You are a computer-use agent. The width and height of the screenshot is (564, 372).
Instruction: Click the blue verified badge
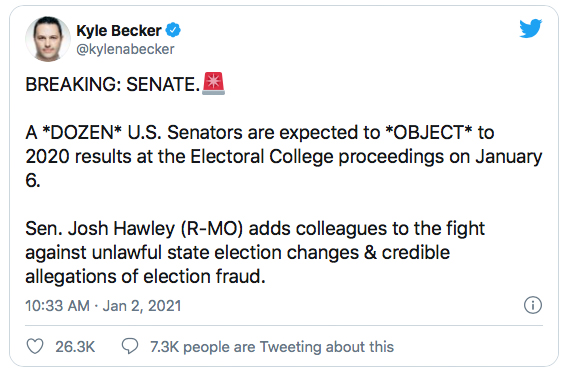click(x=173, y=30)
